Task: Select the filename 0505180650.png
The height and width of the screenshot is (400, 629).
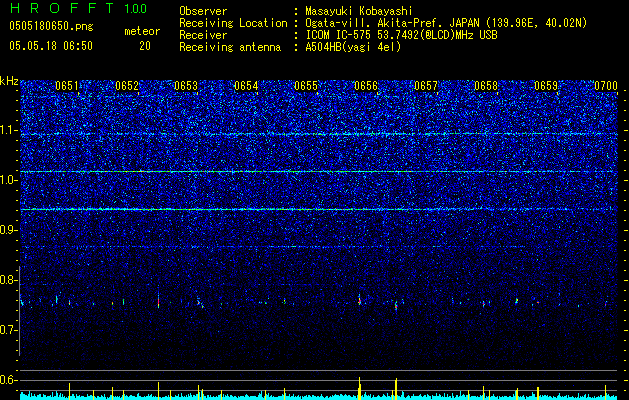Action: [x=51, y=26]
